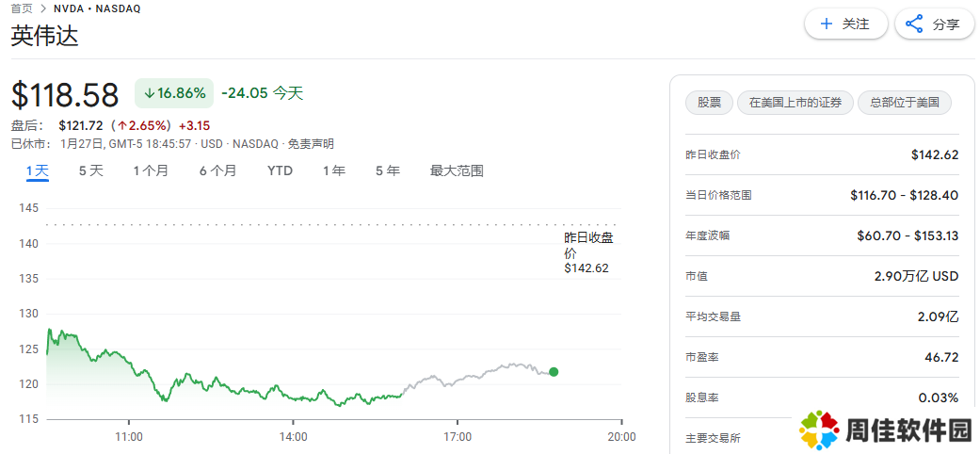
Task: Open the 免责声明 disclaimer link
Action: coord(311,144)
